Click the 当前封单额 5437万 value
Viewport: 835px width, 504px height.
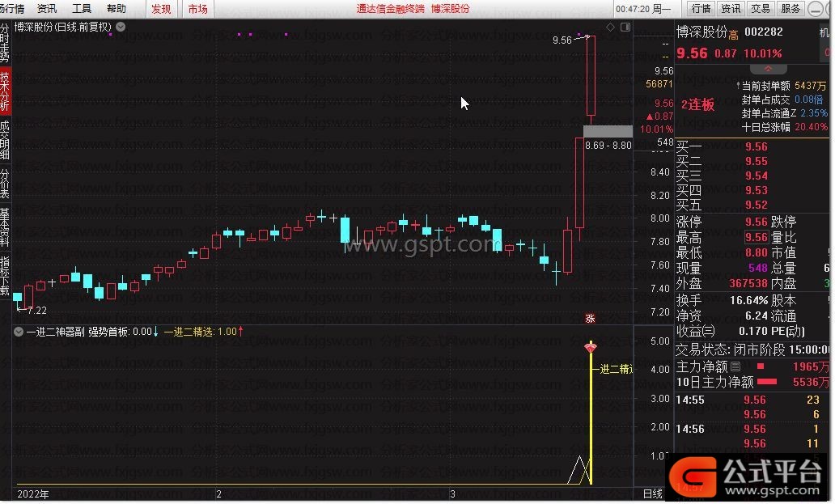pyautogui.click(x=810, y=86)
